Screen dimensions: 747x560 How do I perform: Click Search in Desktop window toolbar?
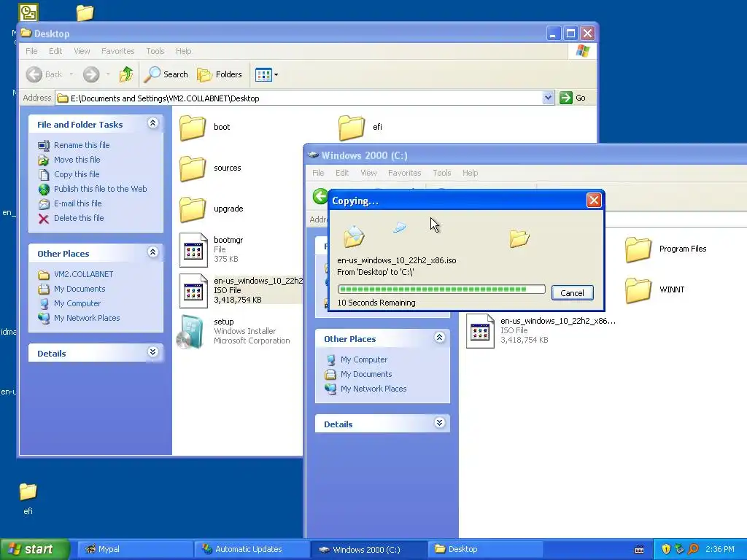[166, 74]
